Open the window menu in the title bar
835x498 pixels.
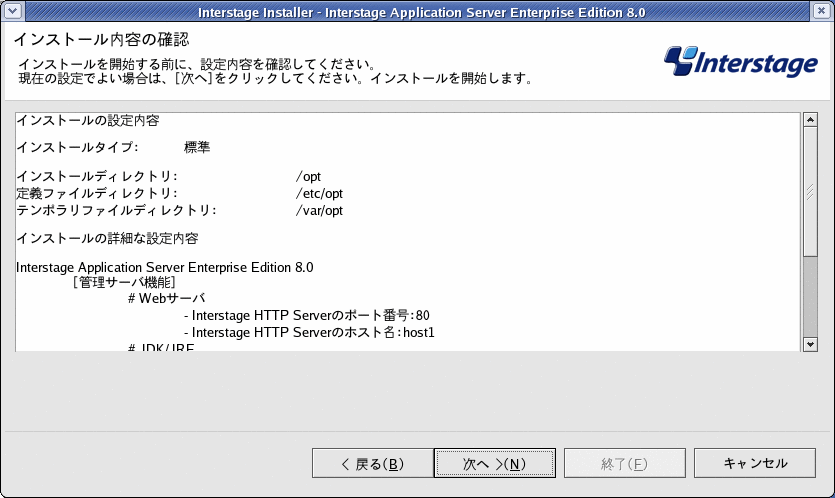(x=13, y=11)
